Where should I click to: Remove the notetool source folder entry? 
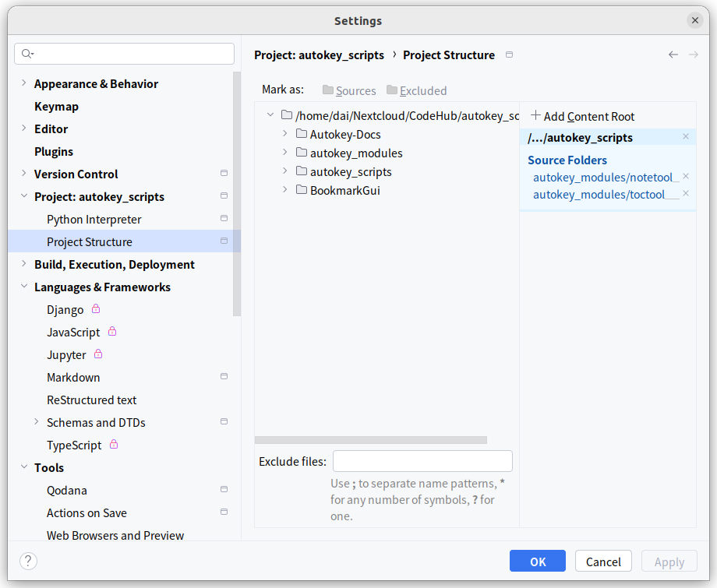(x=686, y=177)
